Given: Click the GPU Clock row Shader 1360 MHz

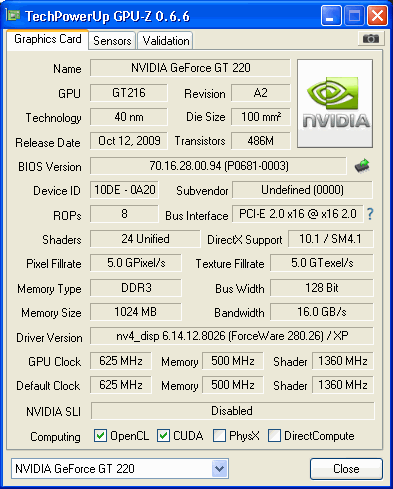Looking at the screenshot, I should (343, 361).
